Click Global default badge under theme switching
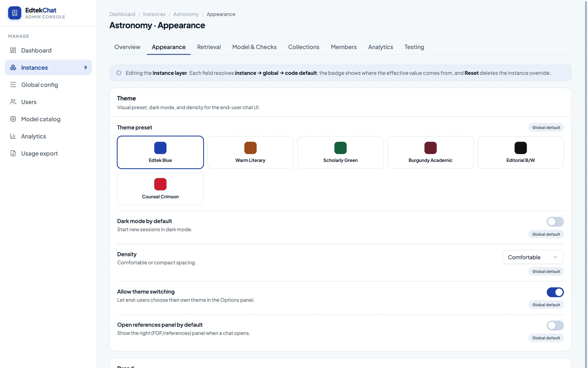Image resolution: width=588 pixels, height=368 pixels. click(546, 305)
